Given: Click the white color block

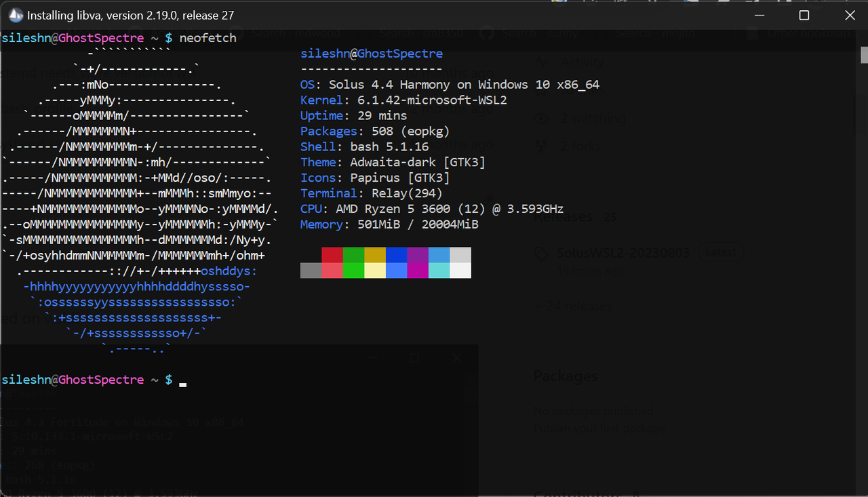Looking at the screenshot, I should (460, 271).
